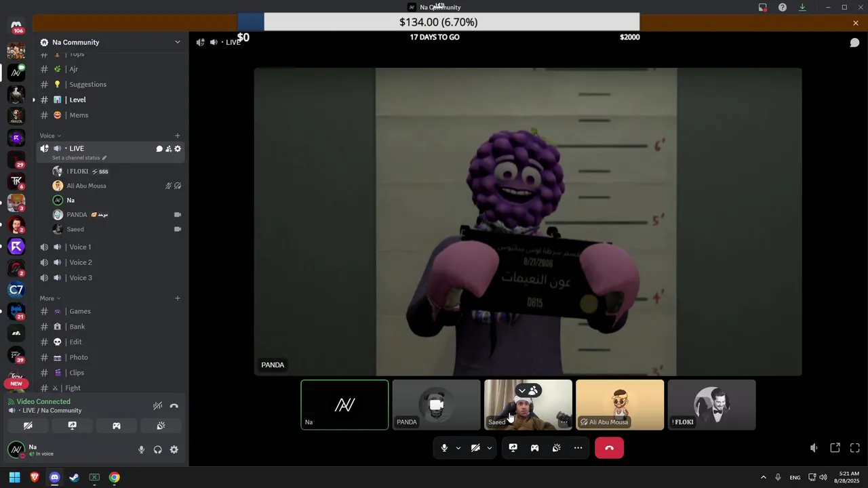Select PANDA in voice member list
Image resolution: width=868 pixels, height=488 pixels.
pyautogui.click(x=117, y=215)
